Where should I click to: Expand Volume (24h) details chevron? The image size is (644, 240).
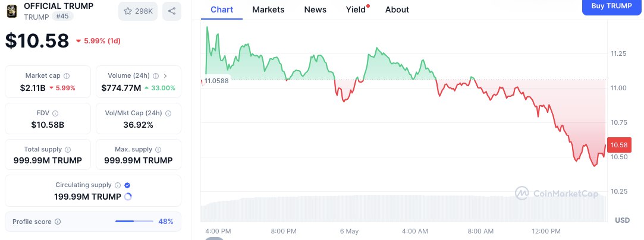click(165, 76)
